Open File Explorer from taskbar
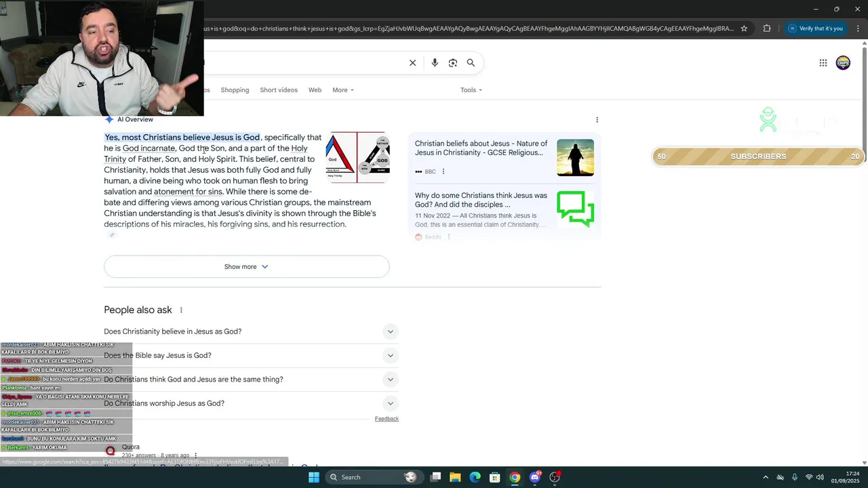 point(455,477)
